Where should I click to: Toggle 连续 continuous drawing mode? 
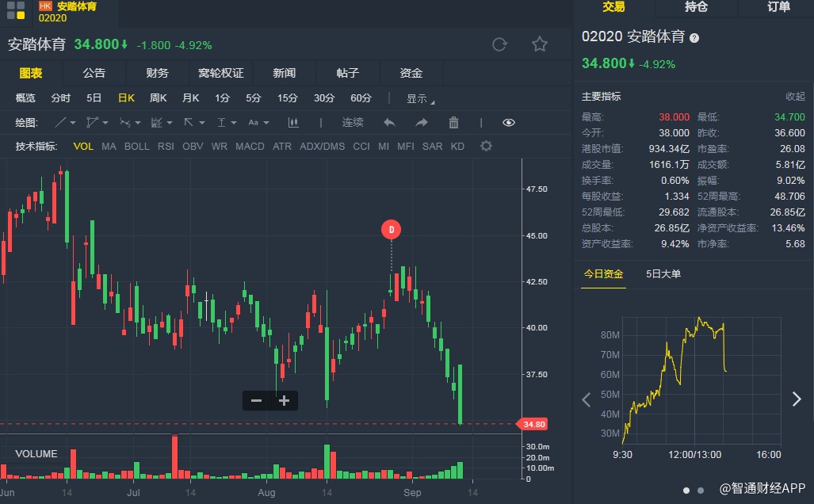pyautogui.click(x=353, y=123)
